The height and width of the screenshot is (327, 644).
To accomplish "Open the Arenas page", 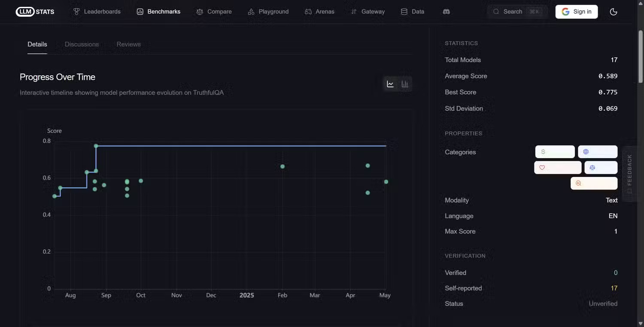I will tap(319, 12).
